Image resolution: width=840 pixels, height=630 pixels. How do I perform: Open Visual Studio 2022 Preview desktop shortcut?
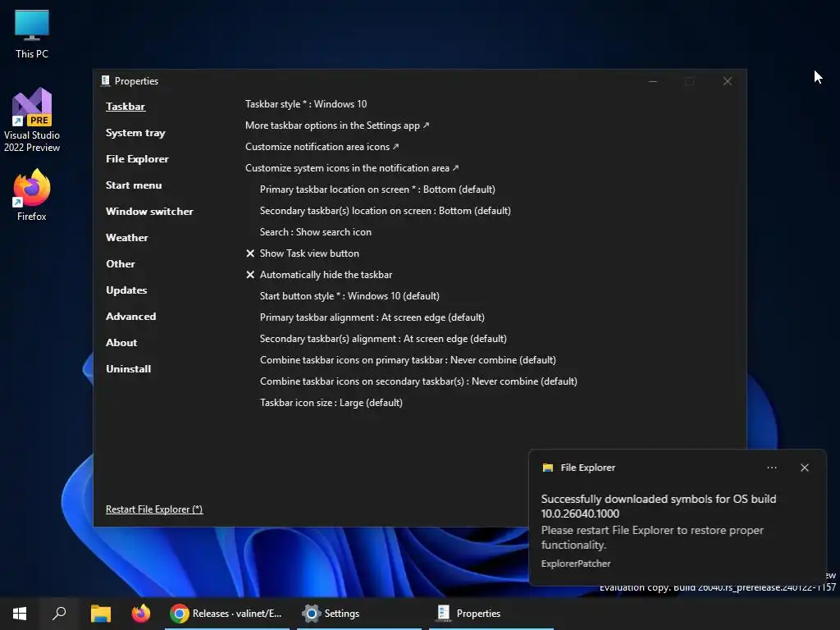coord(32,120)
